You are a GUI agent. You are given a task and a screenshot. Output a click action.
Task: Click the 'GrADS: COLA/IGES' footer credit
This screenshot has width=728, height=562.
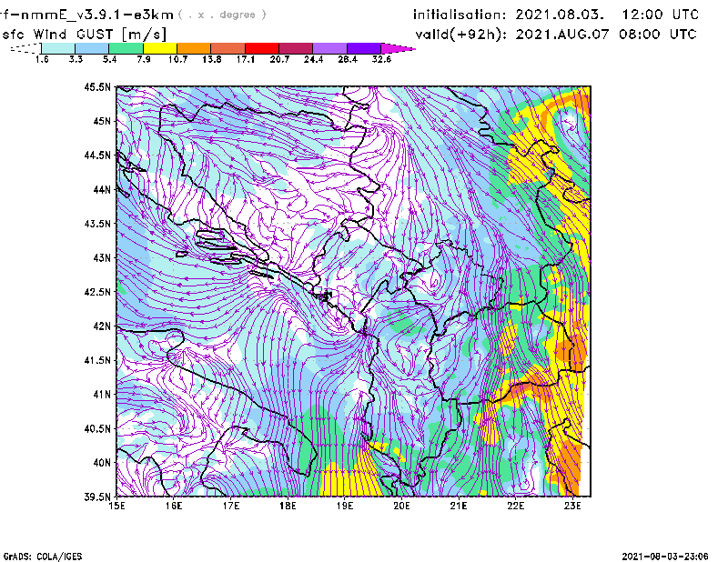[43, 557]
